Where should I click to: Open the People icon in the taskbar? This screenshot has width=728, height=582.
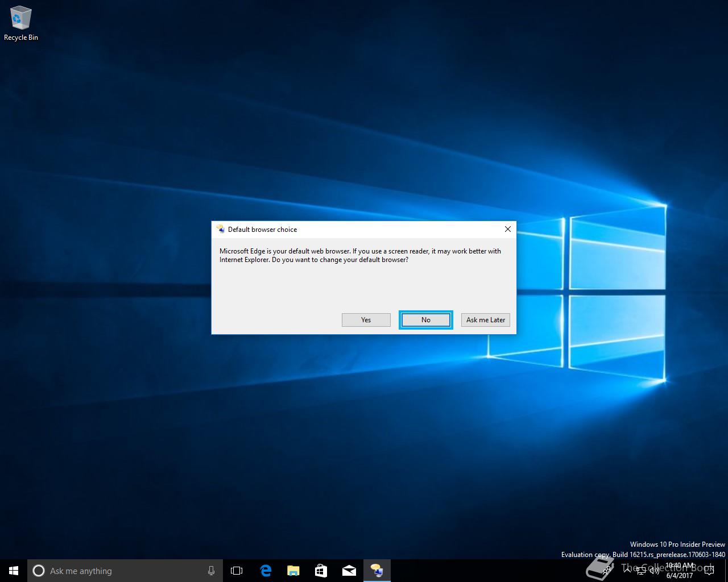[x=606, y=571]
